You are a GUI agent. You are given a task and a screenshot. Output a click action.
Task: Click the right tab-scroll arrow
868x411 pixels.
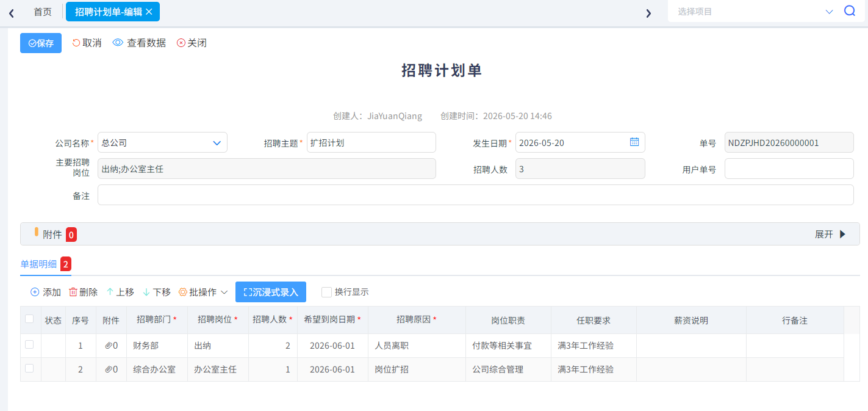coord(648,13)
